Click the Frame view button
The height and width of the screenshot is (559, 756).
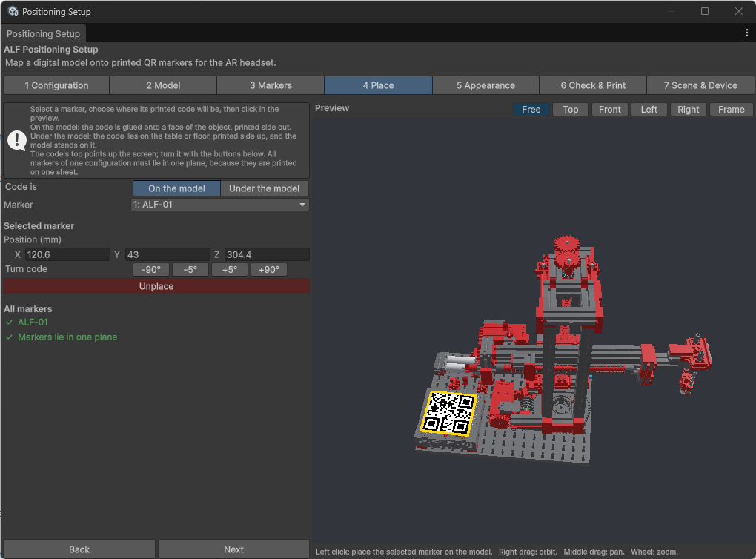(732, 110)
